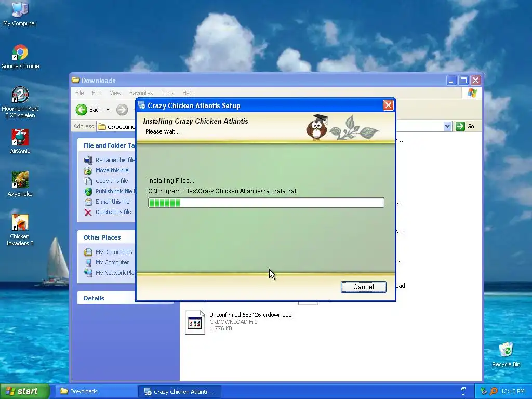Close the Crazy Chicken Atlantis Setup dialog
Screen dimensions: 532x399
[x=388, y=105]
